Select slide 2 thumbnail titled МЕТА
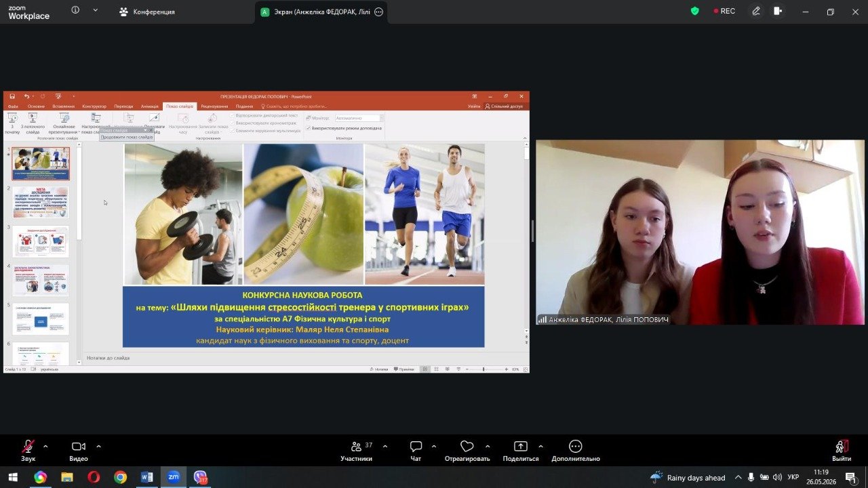The width and height of the screenshot is (868, 488). (41, 203)
